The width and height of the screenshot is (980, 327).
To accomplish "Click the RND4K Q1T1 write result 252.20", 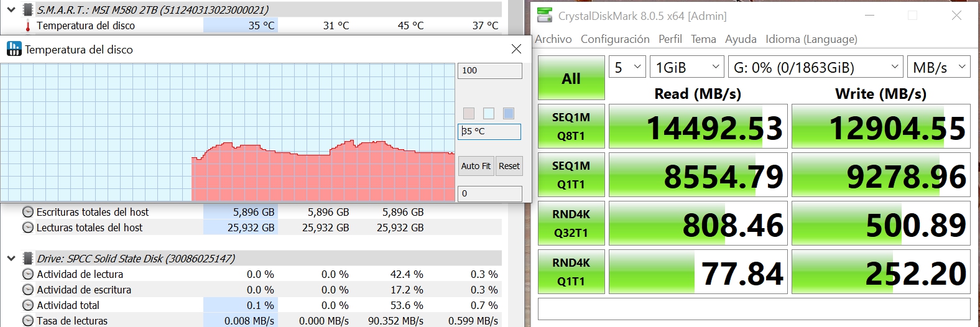I will 881,272.
